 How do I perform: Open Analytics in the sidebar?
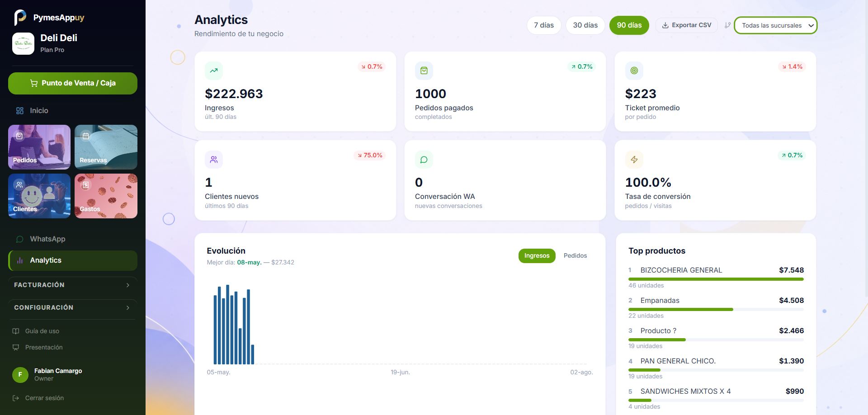click(73, 261)
